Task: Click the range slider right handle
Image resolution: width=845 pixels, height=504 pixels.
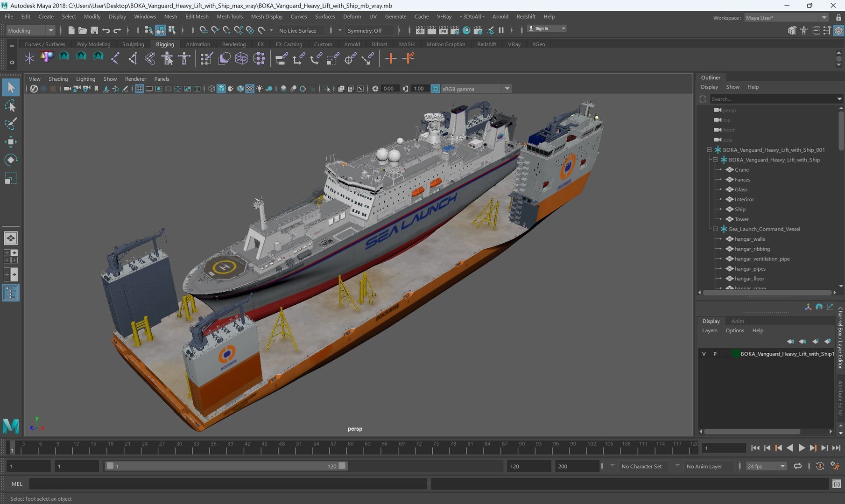Action: click(x=342, y=466)
